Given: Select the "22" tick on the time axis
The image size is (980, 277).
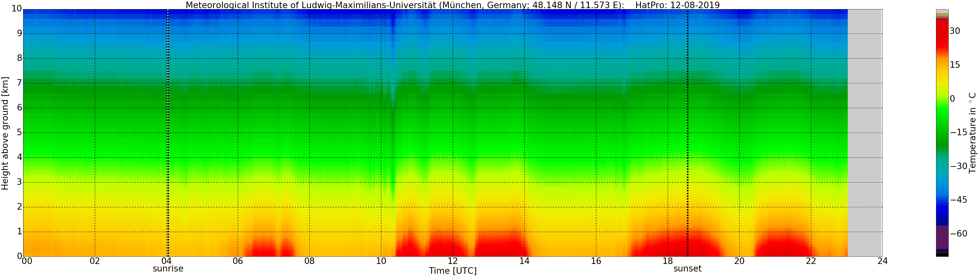Looking at the screenshot, I should click(811, 261).
